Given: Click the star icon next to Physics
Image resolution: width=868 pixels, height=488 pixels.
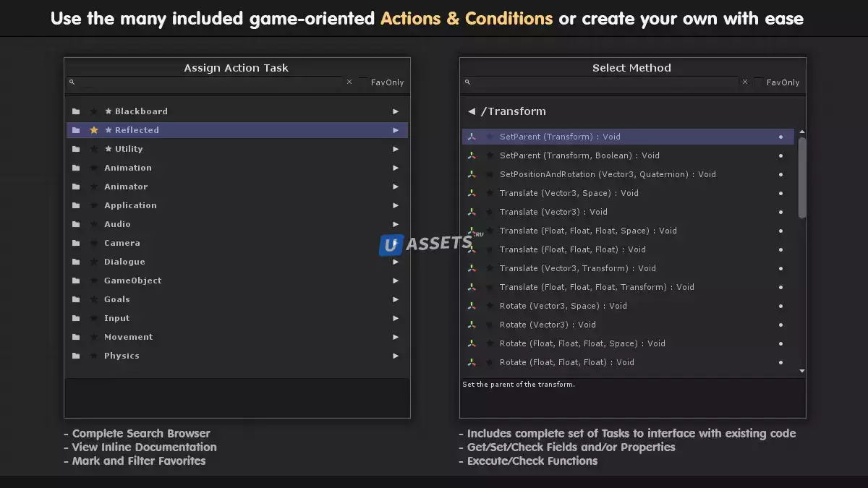Looking at the screenshot, I should coord(94,356).
